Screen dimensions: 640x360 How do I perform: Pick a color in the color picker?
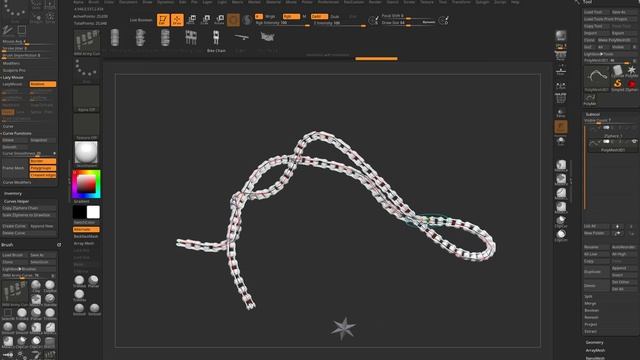(86, 184)
